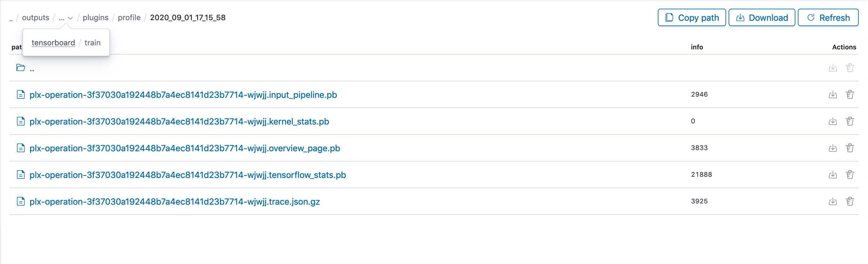Expand the collapsed breadcrumb ellipsis dropdown

point(66,18)
